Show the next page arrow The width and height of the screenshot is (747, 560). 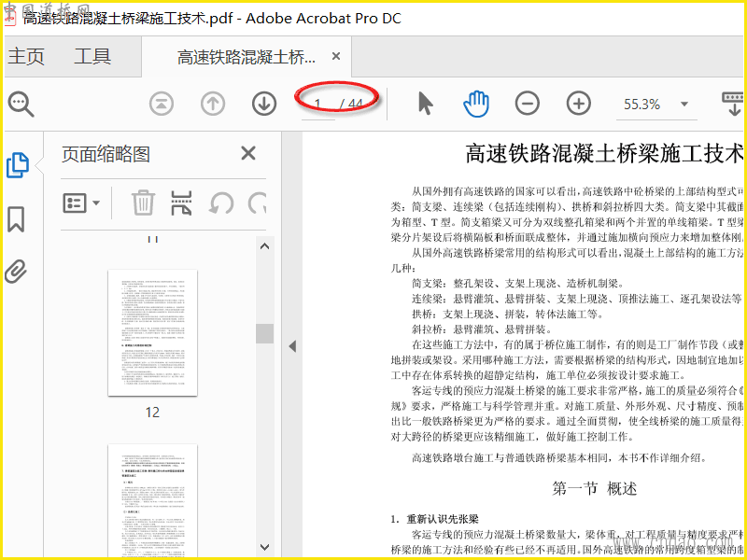point(264,104)
